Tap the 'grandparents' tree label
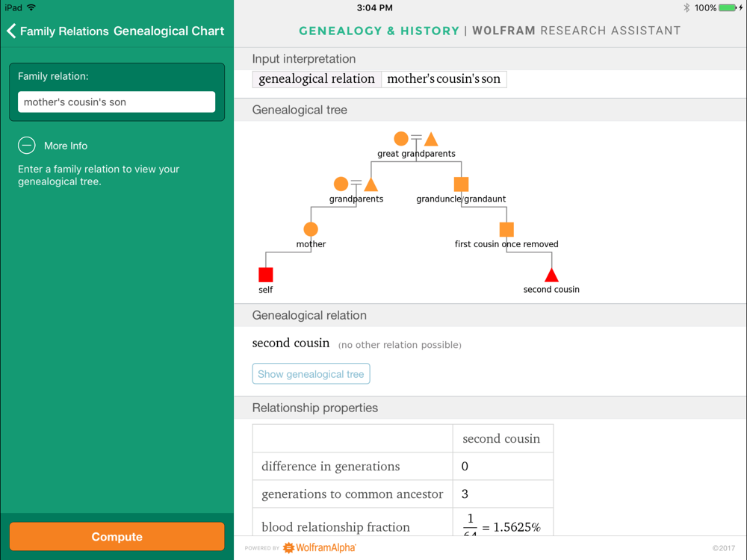 pos(356,199)
